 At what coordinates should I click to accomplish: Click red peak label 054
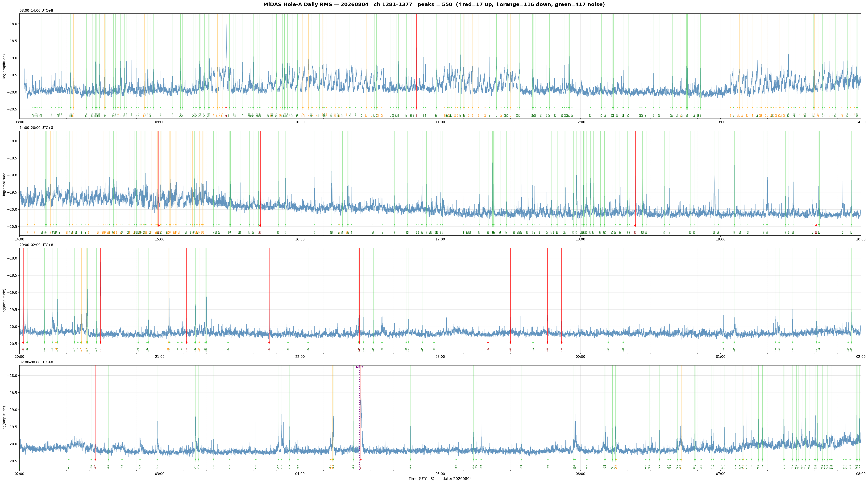[x=226, y=115]
